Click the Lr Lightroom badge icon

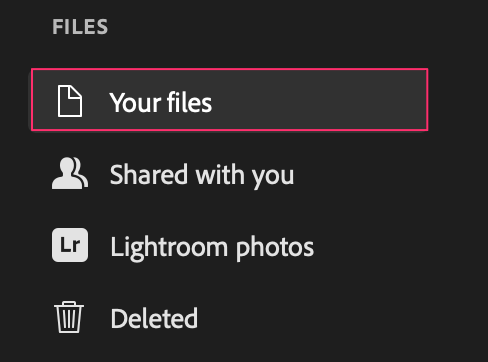[70, 245]
